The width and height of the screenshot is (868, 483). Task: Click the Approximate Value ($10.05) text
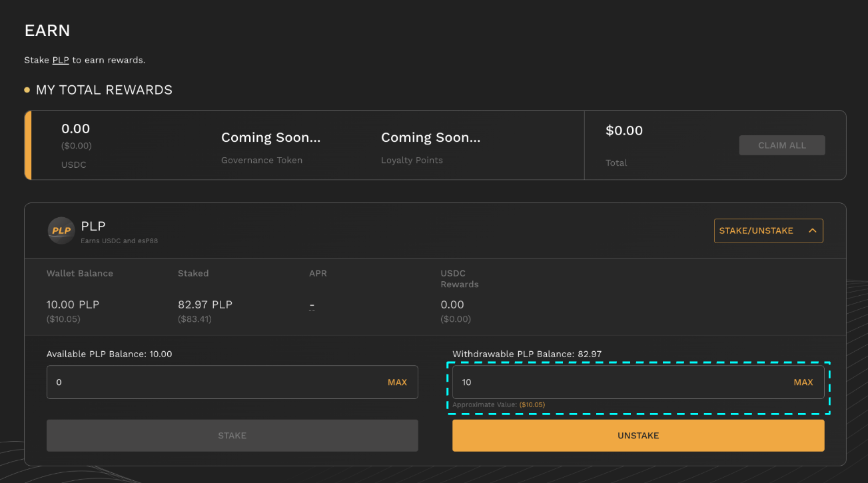pos(498,404)
